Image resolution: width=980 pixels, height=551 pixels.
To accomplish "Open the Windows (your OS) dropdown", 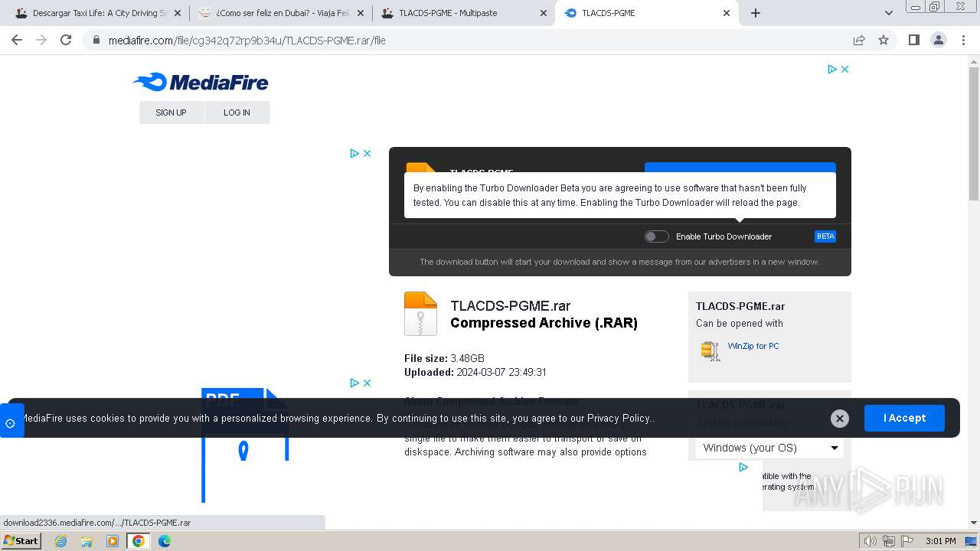I will [769, 448].
